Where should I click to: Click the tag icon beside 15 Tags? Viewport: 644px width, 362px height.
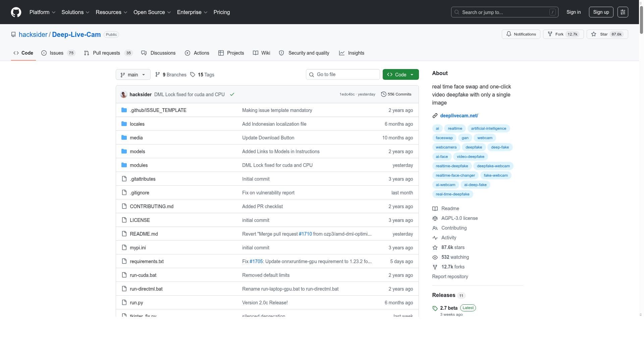[x=193, y=75]
